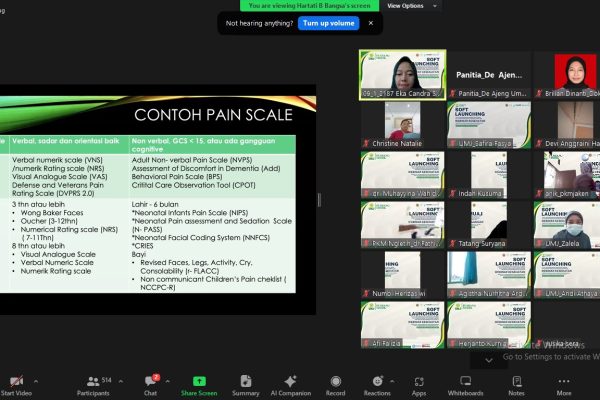Select Eka Candra's video tile
This screenshot has width=600, height=400.
(403, 75)
